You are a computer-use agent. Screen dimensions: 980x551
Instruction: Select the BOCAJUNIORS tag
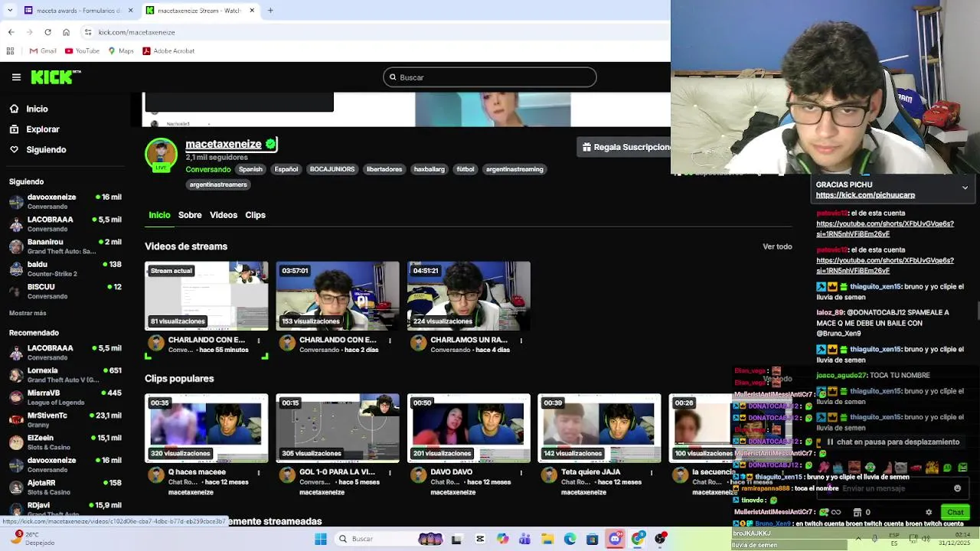tap(332, 169)
